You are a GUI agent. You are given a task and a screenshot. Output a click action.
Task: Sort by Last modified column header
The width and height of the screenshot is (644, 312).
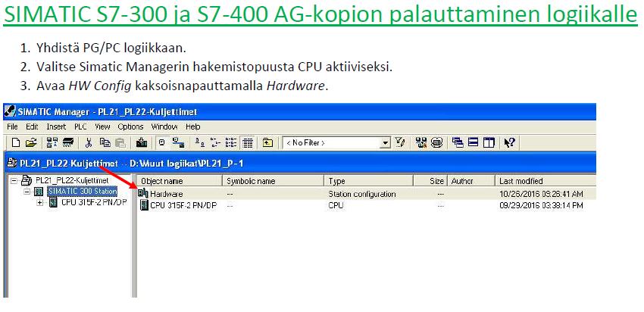coord(546,181)
